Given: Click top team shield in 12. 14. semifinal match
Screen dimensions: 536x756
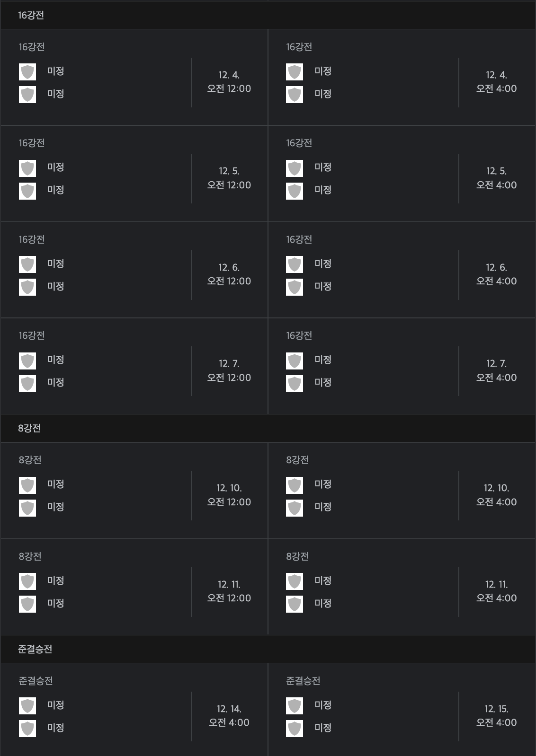Looking at the screenshot, I should pyautogui.click(x=27, y=706).
